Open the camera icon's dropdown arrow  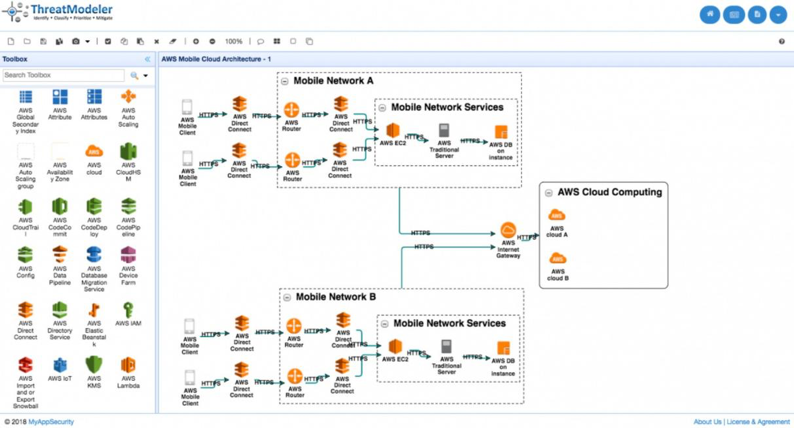pos(87,42)
